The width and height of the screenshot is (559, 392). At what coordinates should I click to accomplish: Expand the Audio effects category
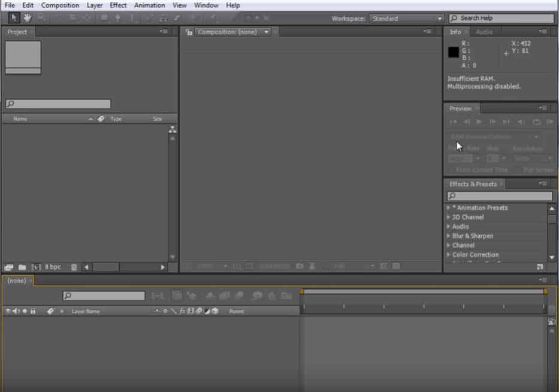tap(449, 226)
